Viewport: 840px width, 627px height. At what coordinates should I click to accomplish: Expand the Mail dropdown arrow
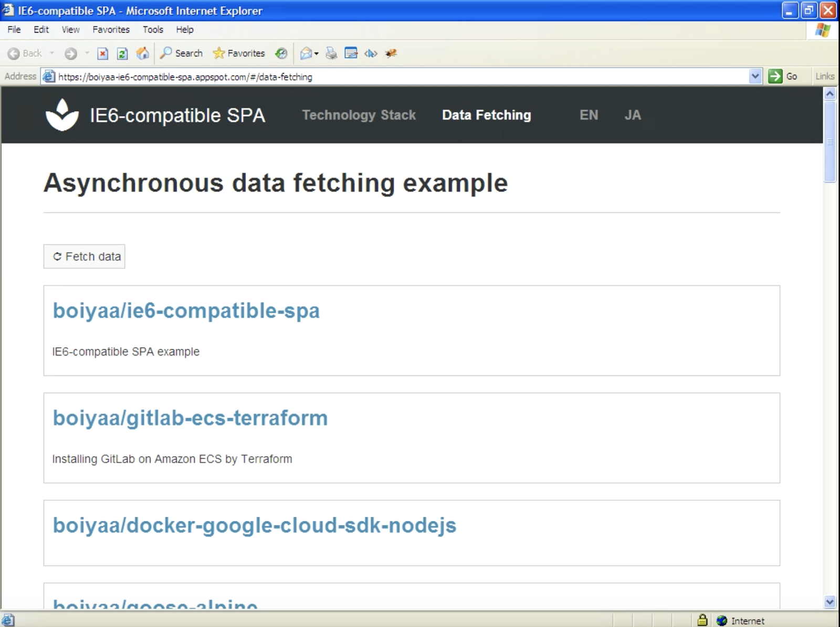[x=316, y=54]
